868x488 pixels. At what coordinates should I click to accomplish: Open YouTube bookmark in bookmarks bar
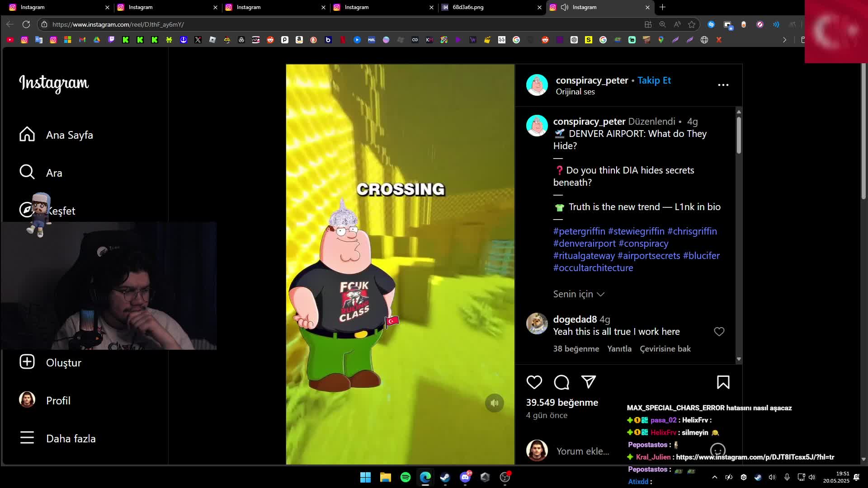tap(10, 40)
